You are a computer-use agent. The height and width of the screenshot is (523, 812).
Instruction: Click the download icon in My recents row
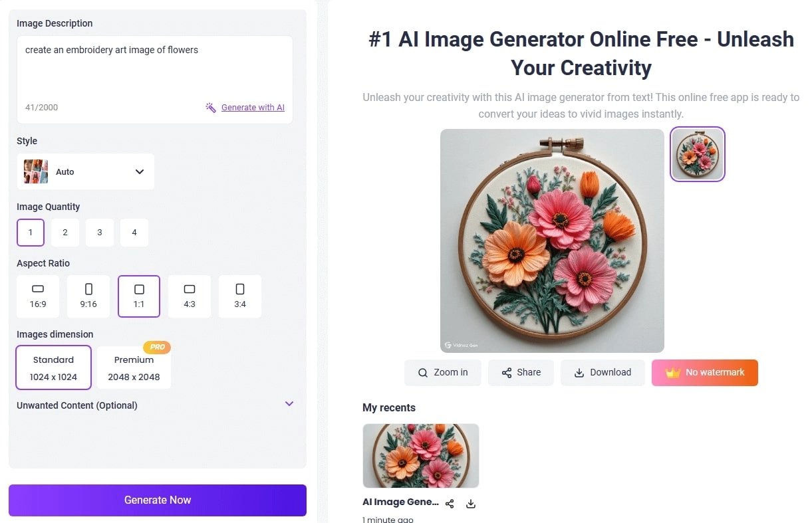pos(470,504)
